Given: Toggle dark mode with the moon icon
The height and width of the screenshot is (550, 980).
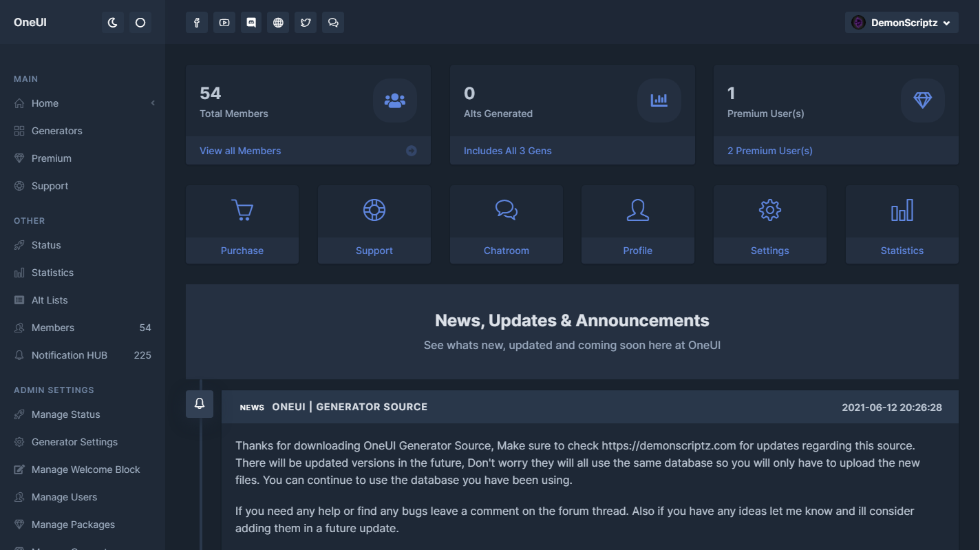Looking at the screenshot, I should (113, 23).
